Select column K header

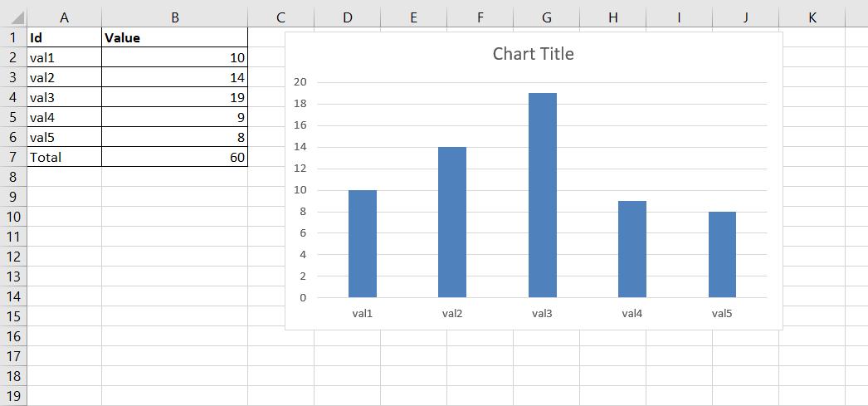coord(812,17)
